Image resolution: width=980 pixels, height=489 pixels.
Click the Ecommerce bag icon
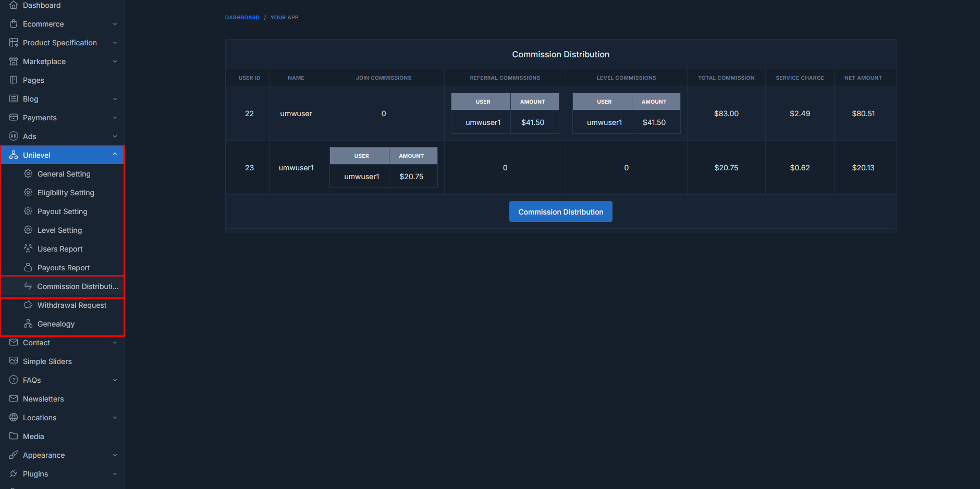pyautogui.click(x=14, y=23)
